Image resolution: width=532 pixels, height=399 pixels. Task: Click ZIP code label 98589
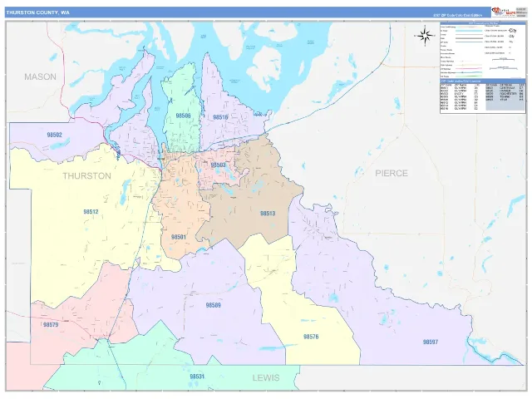214,305
